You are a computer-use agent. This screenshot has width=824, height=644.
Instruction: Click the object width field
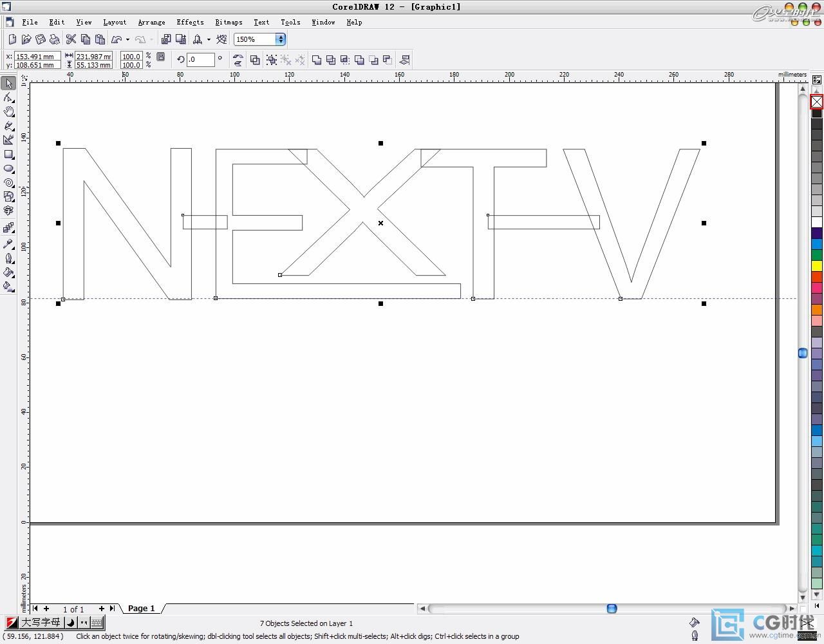click(x=93, y=56)
